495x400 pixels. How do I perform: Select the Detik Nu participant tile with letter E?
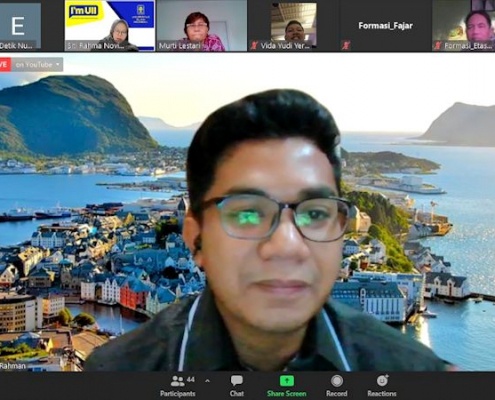pos(20,26)
